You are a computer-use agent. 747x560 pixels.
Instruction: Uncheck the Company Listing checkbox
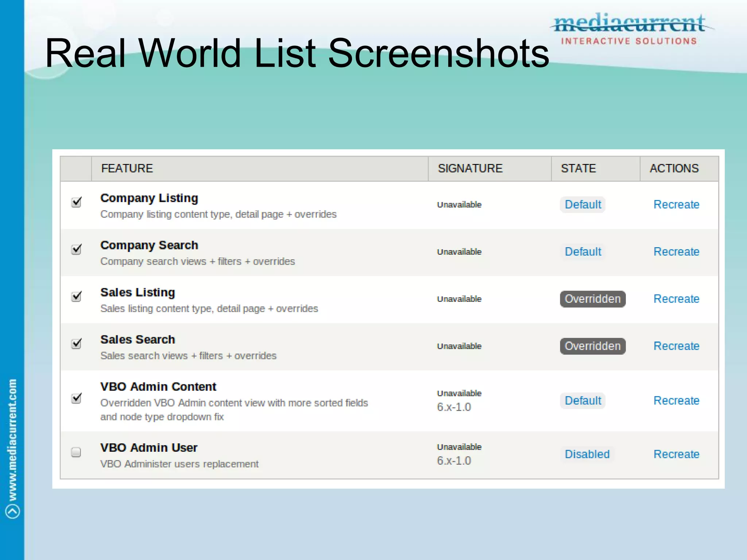(76, 202)
